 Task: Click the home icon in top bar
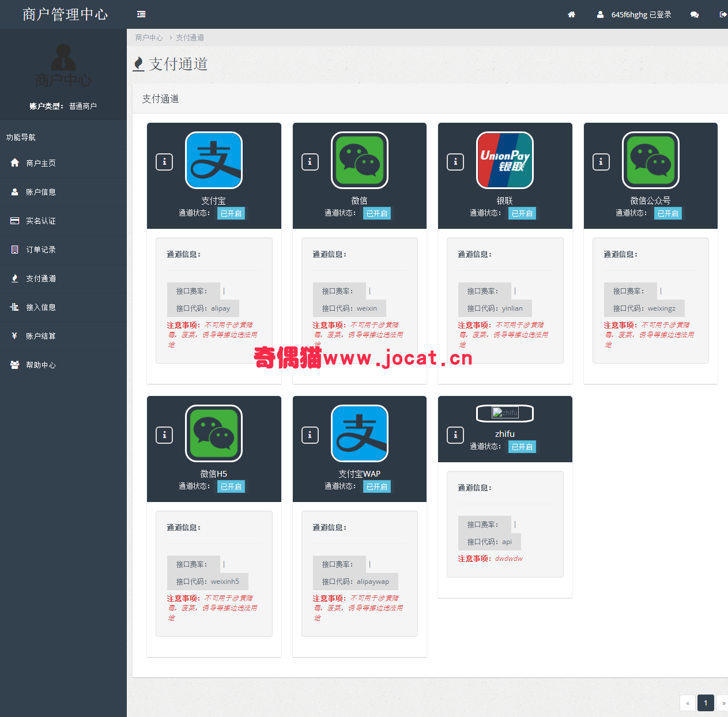pyautogui.click(x=571, y=14)
